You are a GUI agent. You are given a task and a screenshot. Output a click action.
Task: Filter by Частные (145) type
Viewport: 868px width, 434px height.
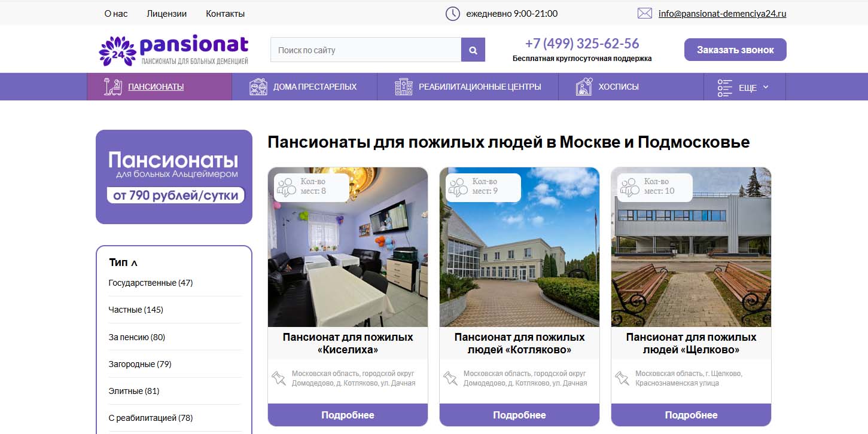136,310
